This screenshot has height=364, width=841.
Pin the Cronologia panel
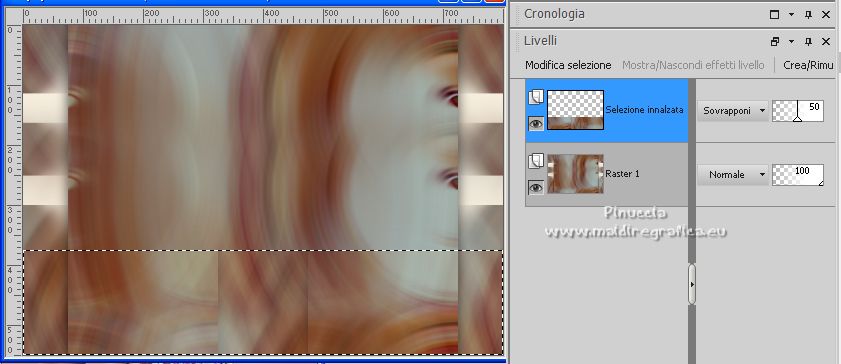click(x=808, y=15)
